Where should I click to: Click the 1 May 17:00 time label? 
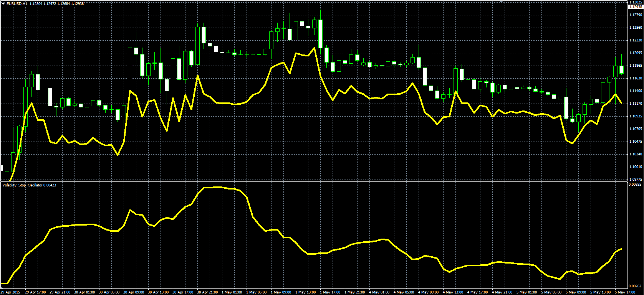coord(330,292)
